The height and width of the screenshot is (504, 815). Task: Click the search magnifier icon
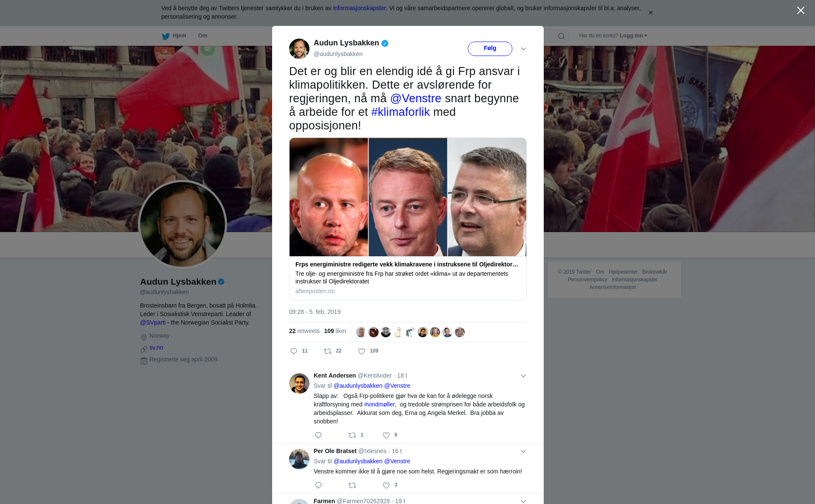562,36
